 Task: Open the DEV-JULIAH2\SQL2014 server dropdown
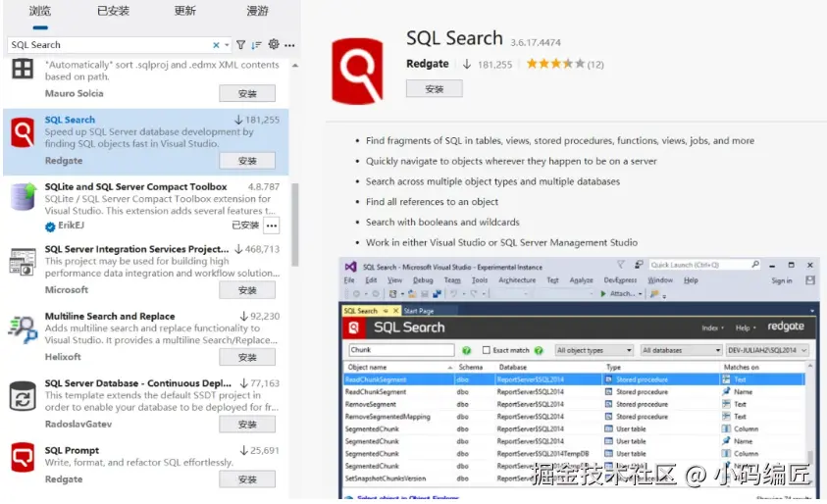coord(767,351)
